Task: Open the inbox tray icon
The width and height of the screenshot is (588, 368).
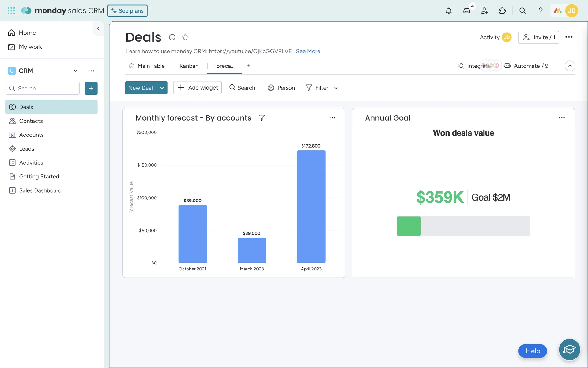Action: click(x=466, y=11)
